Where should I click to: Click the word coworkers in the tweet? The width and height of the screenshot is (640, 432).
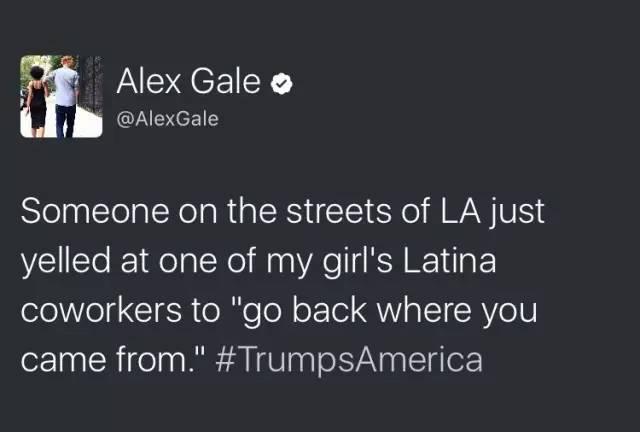coord(101,310)
